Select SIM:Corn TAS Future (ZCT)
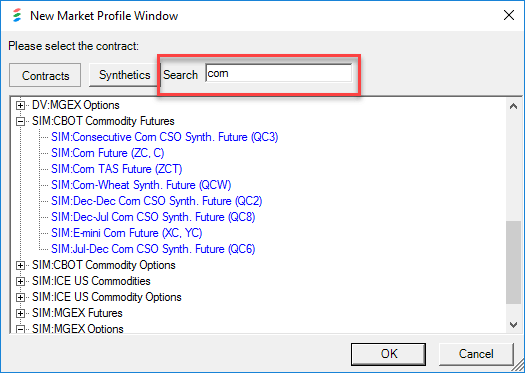 pos(117,169)
